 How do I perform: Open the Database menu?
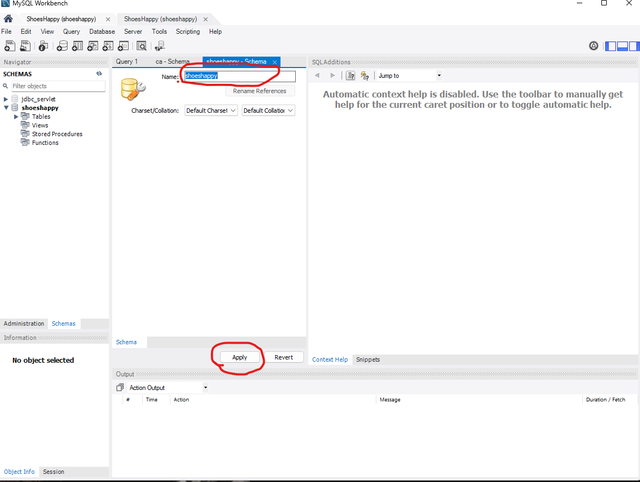[x=102, y=31]
